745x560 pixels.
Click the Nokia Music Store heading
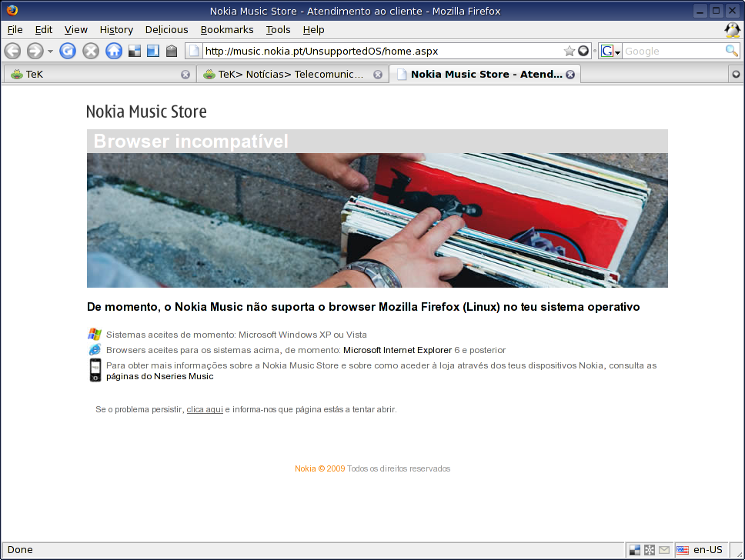tap(146, 111)
